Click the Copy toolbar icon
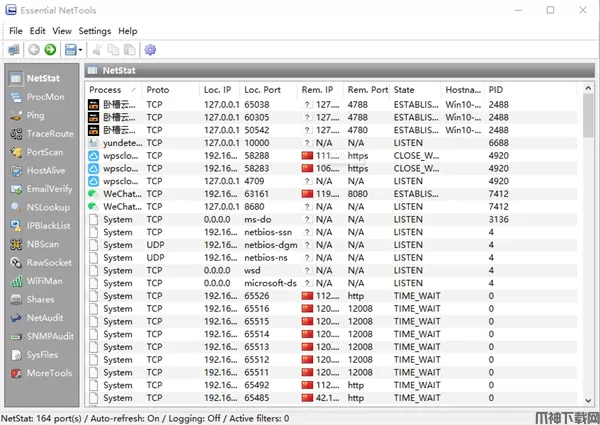 tap(113, 49)
